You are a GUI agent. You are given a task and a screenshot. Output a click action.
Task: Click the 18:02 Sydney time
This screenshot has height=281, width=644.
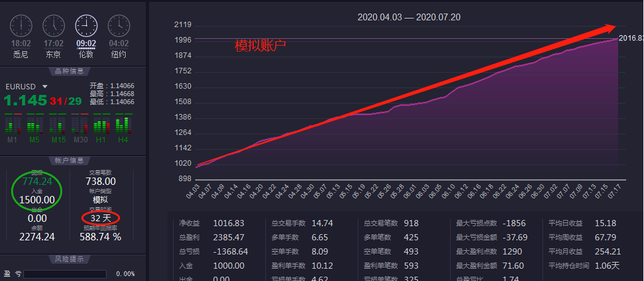(21, 44)
